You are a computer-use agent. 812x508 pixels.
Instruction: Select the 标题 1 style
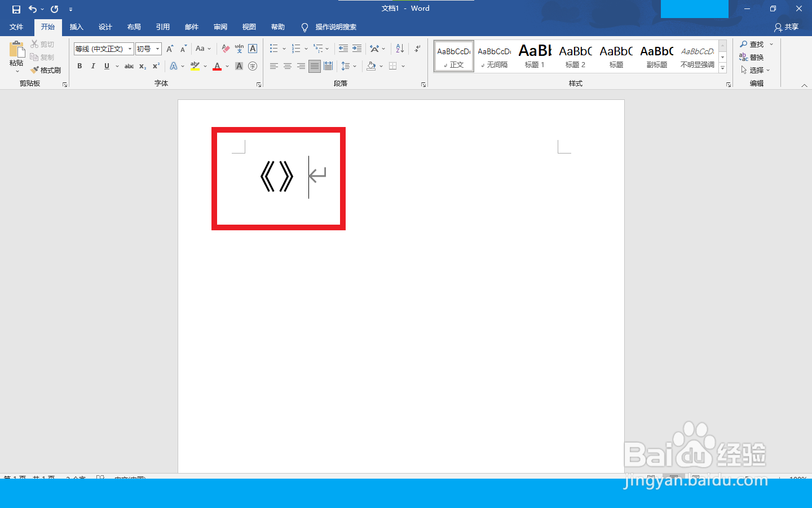tap(535, 56)
